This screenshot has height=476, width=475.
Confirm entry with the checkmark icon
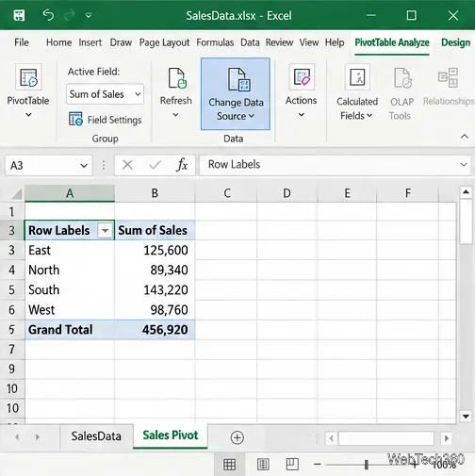pos(155,165)
